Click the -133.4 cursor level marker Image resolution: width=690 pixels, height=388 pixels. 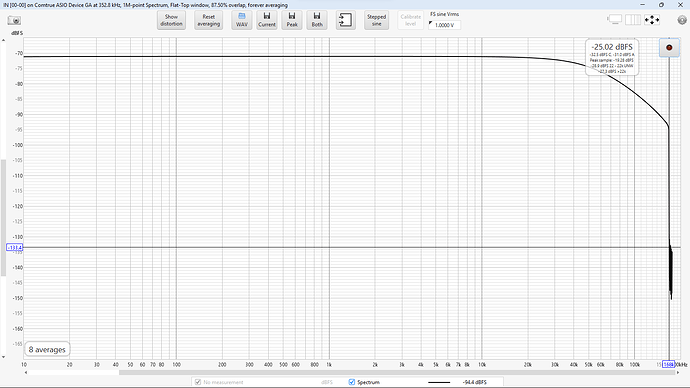click(x=15, y=248)
